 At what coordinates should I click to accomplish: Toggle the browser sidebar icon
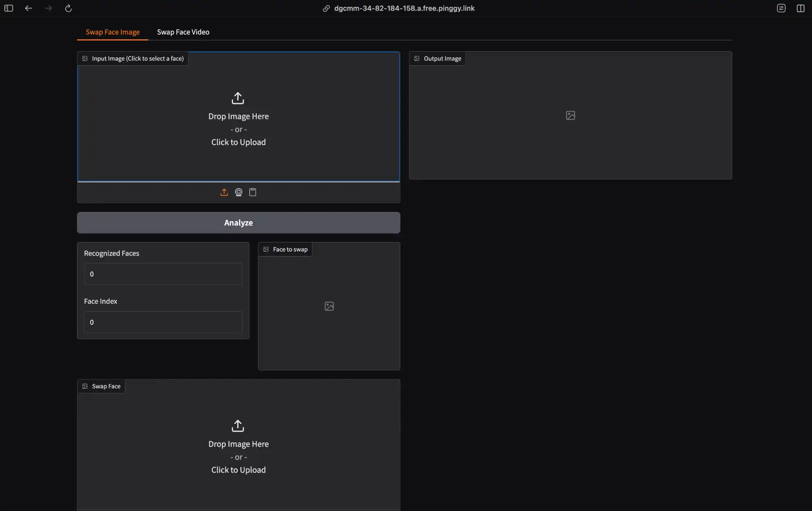point(8,8)
